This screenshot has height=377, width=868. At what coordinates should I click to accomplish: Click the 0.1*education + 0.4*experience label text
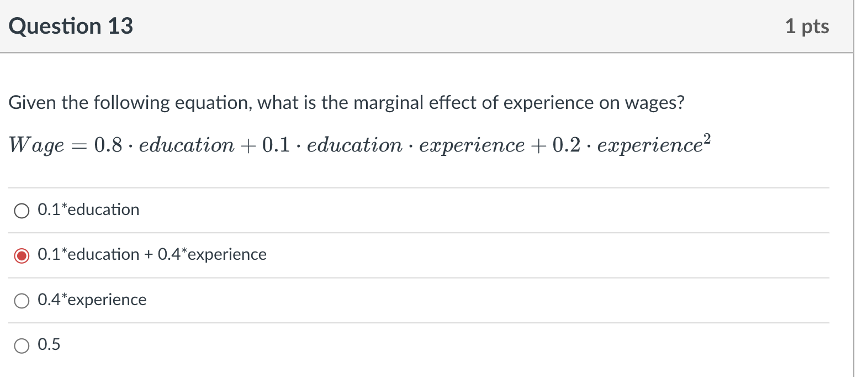[151, 255]
